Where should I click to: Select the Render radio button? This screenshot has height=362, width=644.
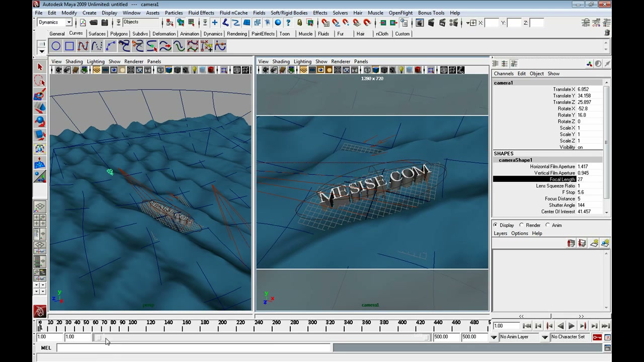click(522, 225)
